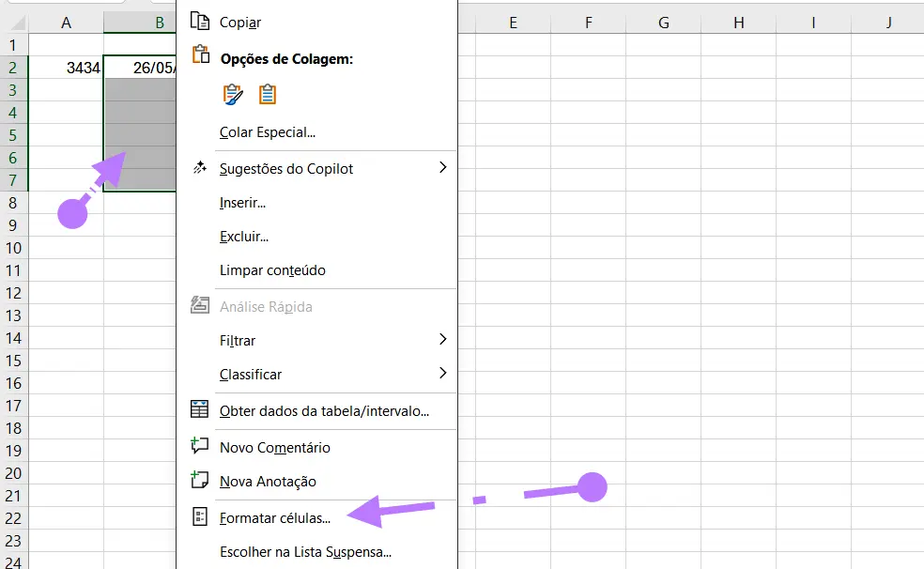Click the Novo Comentário speech bubble icon
This screenshot has width=924, height=569.
point(199,449)
